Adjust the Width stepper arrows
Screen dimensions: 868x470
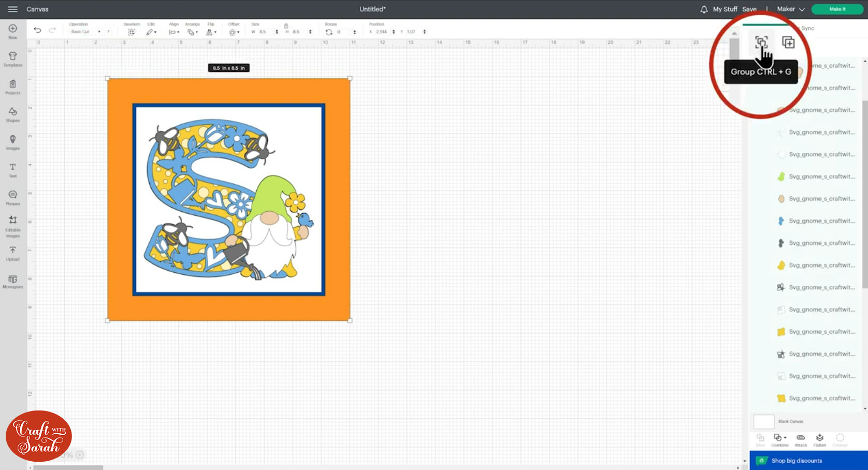coord(277,32)
